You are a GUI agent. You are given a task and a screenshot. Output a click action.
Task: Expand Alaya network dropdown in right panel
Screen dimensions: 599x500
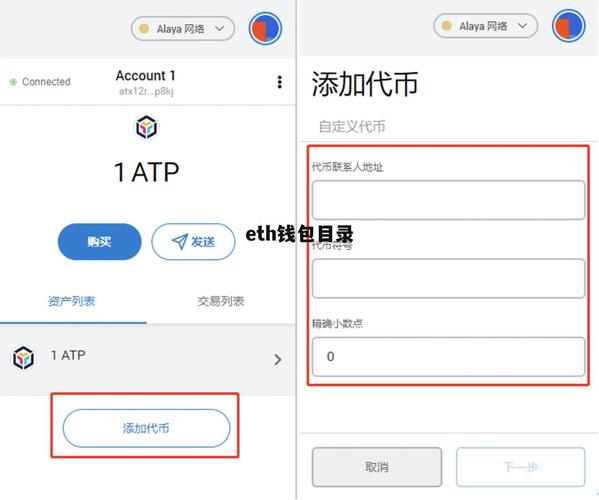point(485,26)
